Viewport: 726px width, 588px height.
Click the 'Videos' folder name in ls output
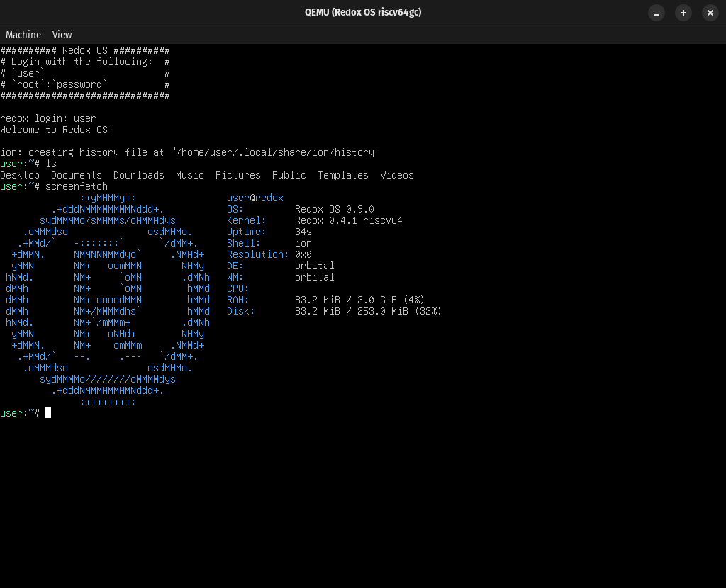click(397, 175)
